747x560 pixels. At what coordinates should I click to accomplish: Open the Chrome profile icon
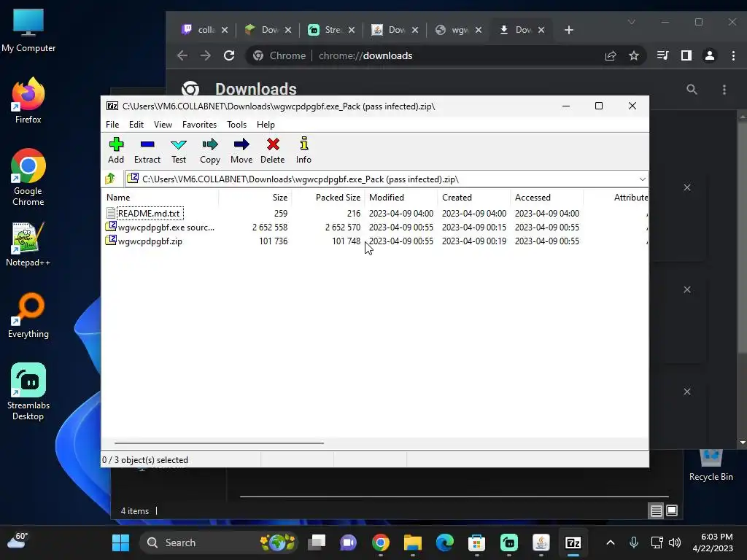[709, 55]
